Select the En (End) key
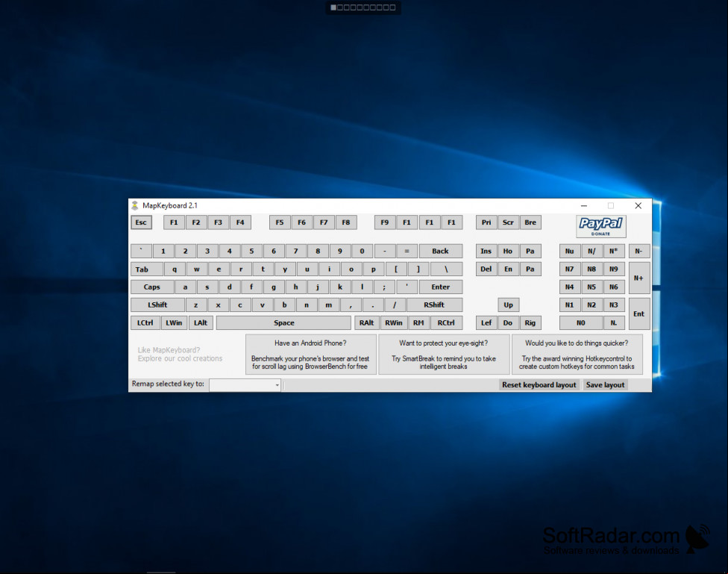This screenshot has height=574, width=728. click(508, 269)
